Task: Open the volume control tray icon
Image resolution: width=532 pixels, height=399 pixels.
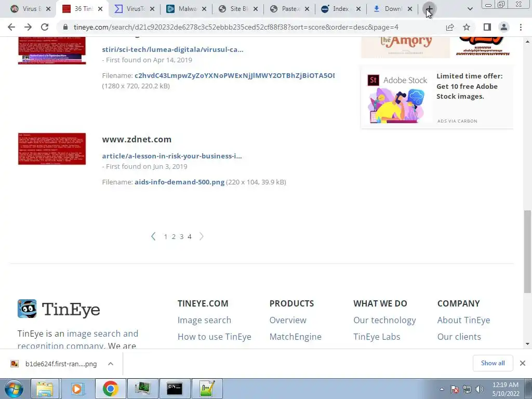Action: point(480,389)
